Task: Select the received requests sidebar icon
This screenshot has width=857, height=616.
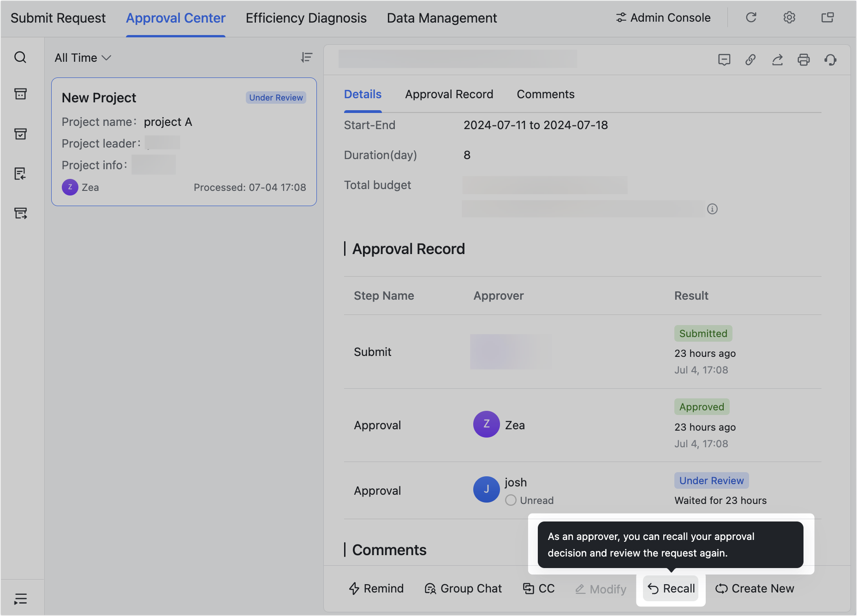Action: [x=21, y=174]
